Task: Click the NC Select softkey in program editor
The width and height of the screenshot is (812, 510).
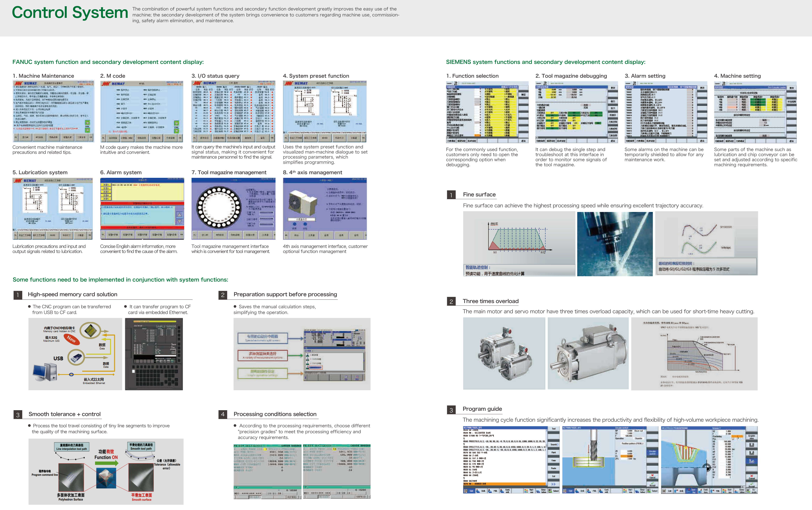Action: (554, 491)
